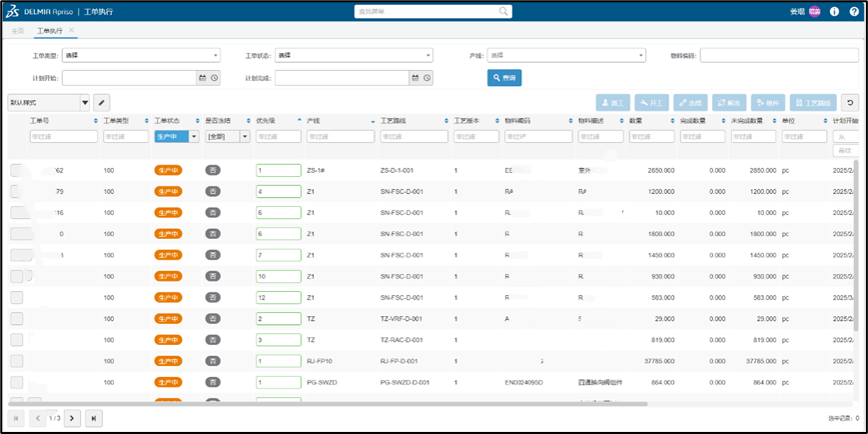Sort by the 产线 column sort arrow
868x434 pixels.
click(x=373, y=121)
